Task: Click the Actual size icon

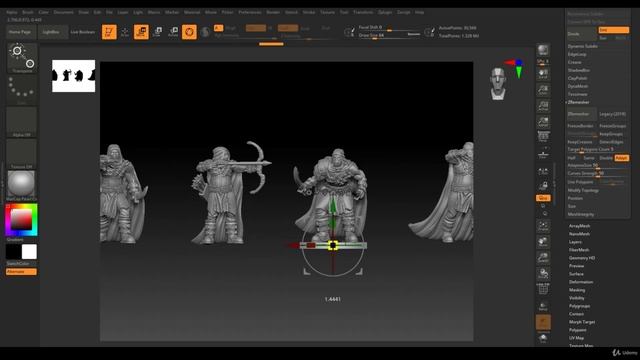Action: 543,106
